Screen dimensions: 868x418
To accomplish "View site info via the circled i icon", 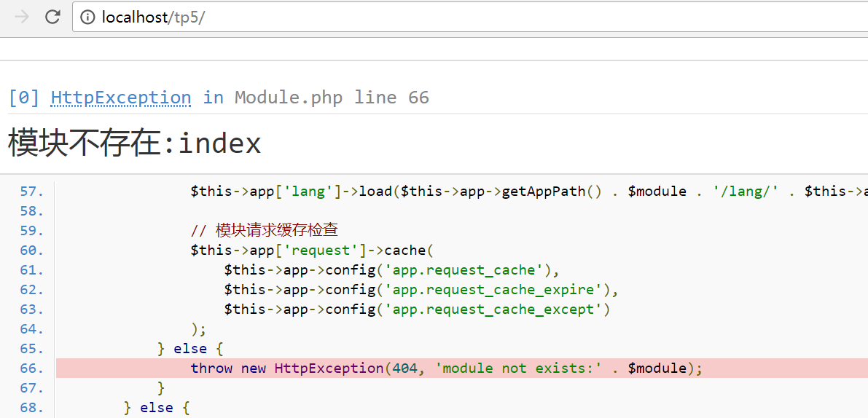I will pos(87,17).
